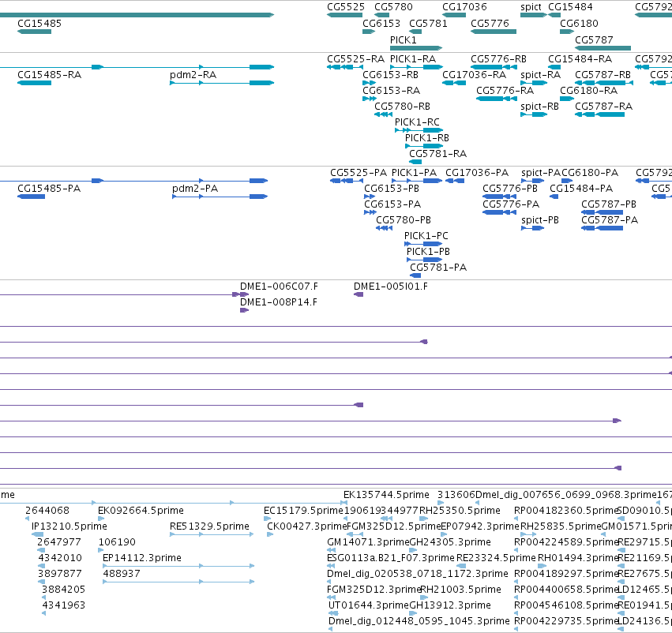672x633 pixels.
Task: Select the CG6153-RA transcript
Action: coord(370,99)
